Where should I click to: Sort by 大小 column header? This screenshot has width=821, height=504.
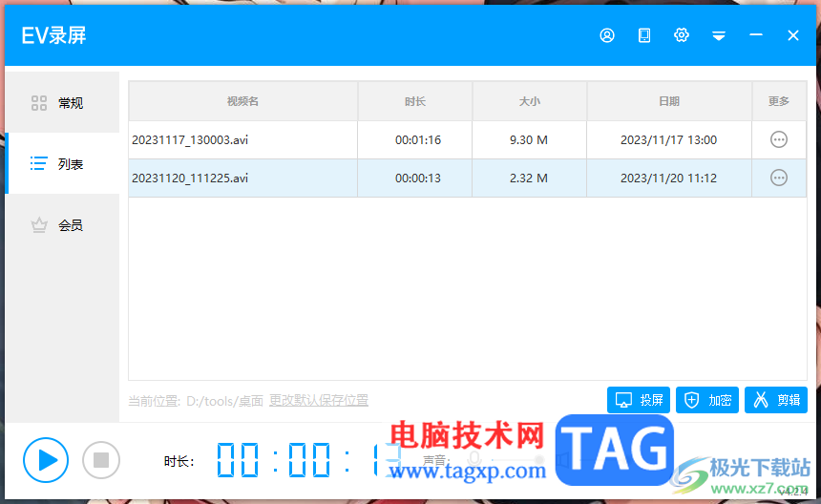[530, 101]
